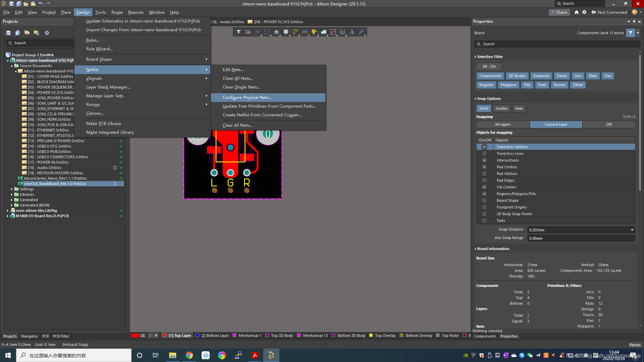
Task: Collapse the Board Information section
Action: (x=475, y=249)
